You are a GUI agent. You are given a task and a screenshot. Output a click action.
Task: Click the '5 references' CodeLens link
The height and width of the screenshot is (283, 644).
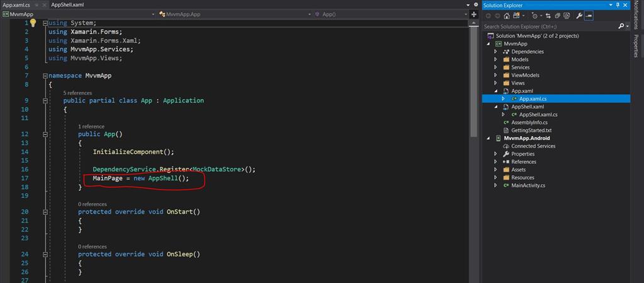tap(77, 93)
